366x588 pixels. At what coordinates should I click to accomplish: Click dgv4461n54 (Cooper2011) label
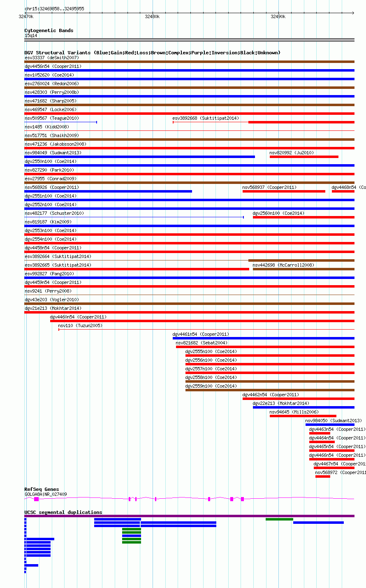coord(201,335)
